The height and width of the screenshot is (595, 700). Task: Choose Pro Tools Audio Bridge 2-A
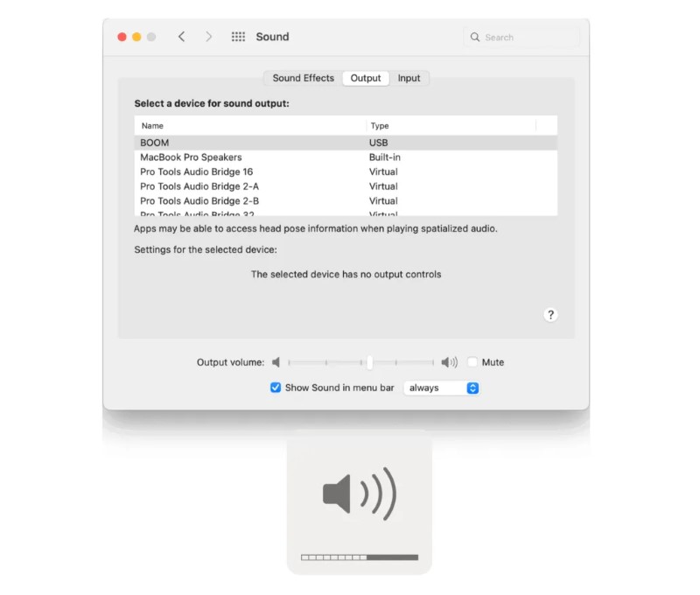click(346, 186)
